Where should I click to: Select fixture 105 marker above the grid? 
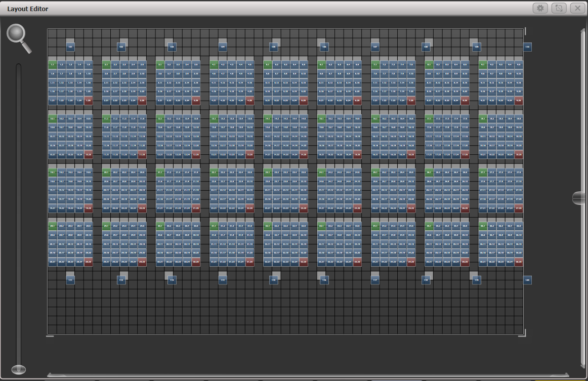point(274,47)
